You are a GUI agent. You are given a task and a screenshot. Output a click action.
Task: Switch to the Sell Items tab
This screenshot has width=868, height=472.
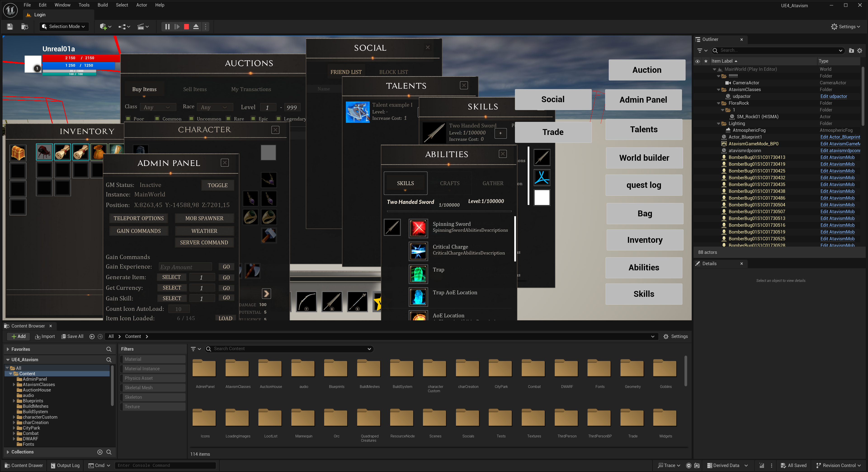(195, 89)
